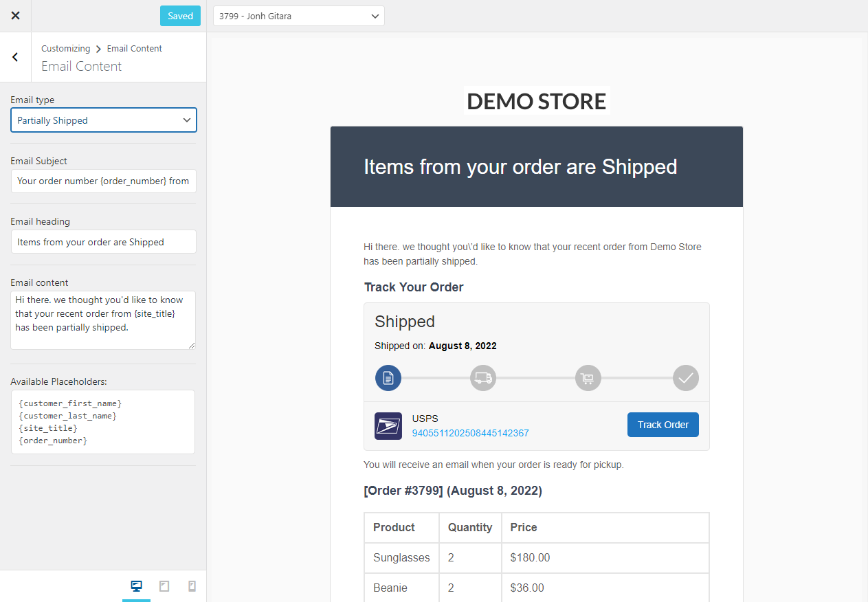This screenshot has width=868, height=602.
Task: Select the Email Content breadcrumb
Action: coord(134,48)
